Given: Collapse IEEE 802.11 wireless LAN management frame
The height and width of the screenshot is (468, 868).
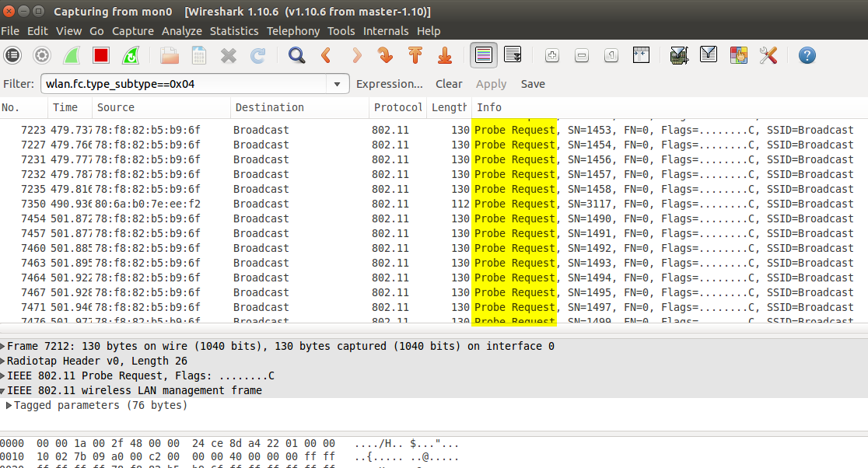Looking at the screenshot, I should [x=3, y=390].
